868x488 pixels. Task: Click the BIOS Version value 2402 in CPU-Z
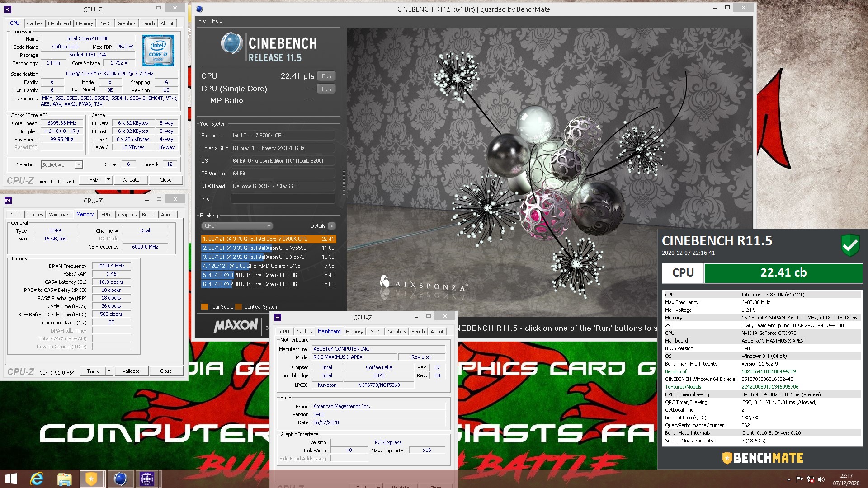[x=379, y=414]
